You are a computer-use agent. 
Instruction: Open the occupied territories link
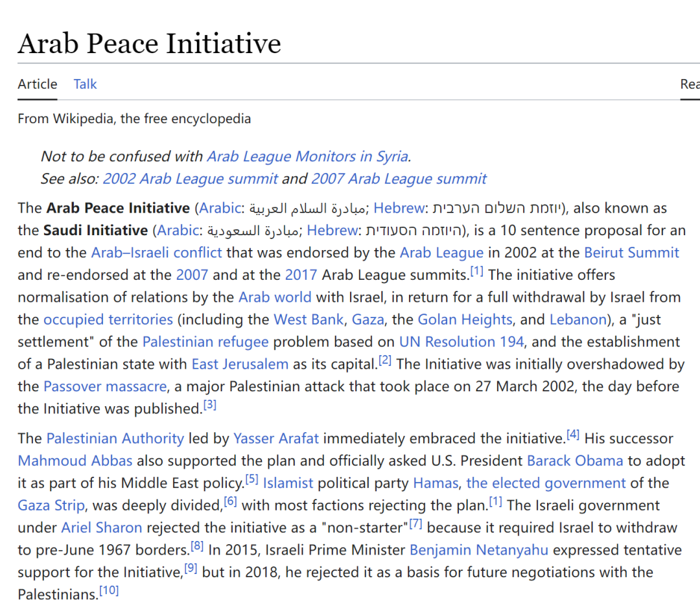click(108, 319)
